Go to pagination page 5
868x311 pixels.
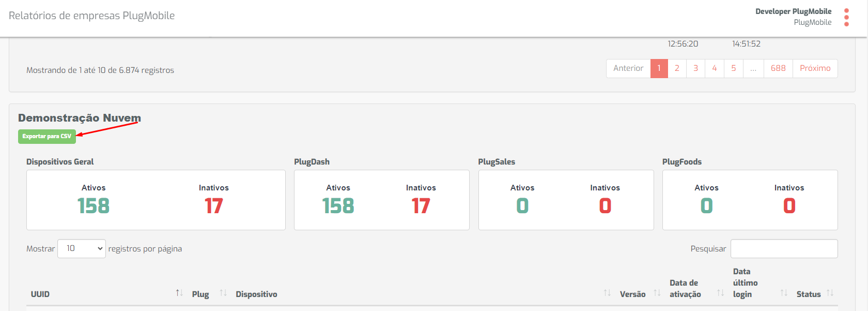coord(734,68)
